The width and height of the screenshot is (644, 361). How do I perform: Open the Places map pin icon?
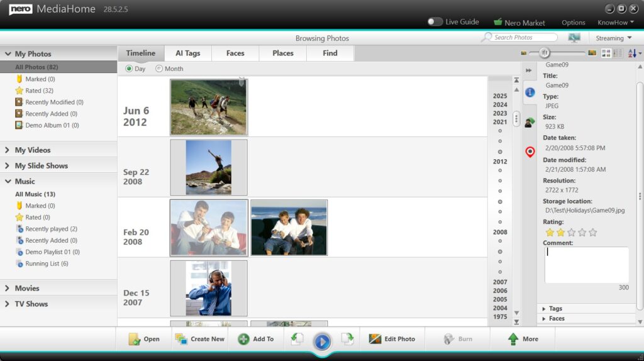point(530,152)
